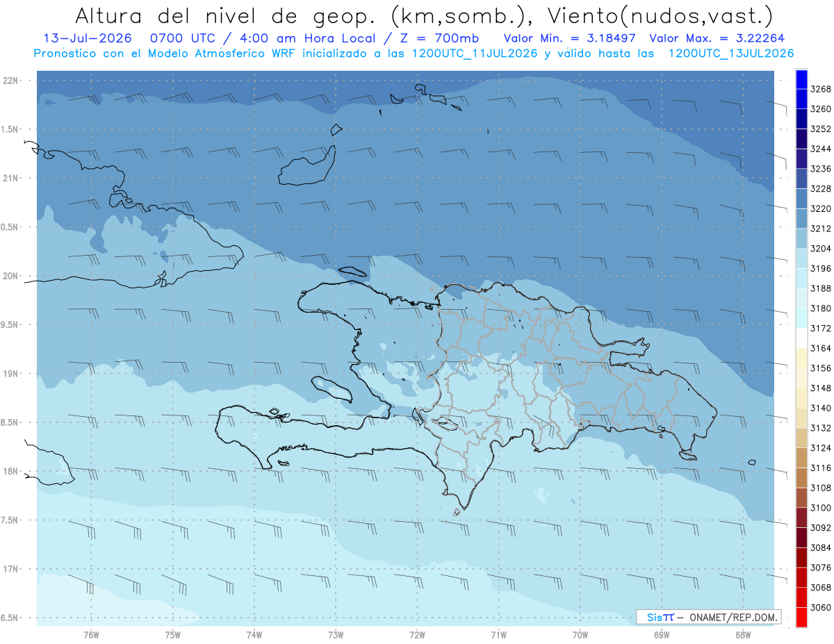Click the 'ONAMET/REP.DOM.' credit label
Screen dimensions: 834x644
click(x=734, y=617)
